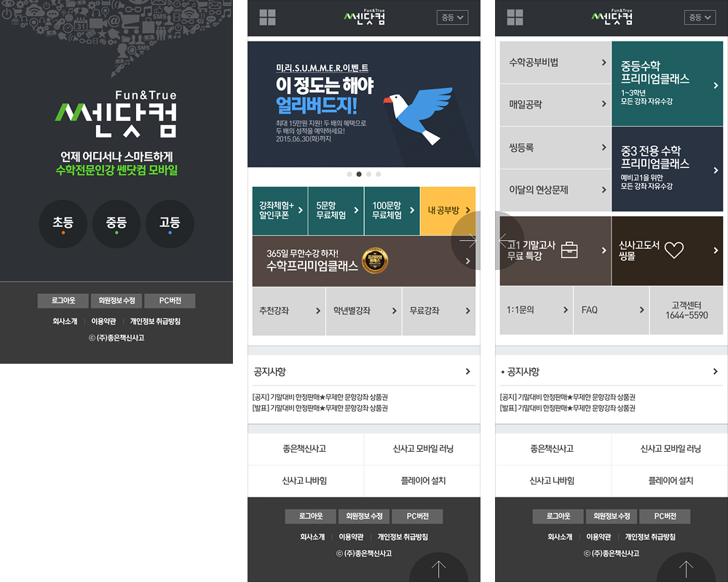Viewport: 728px width, 582px height.
Task: Click 회원정보 수정 in middle screen footer
Action: tap(364, 516)
